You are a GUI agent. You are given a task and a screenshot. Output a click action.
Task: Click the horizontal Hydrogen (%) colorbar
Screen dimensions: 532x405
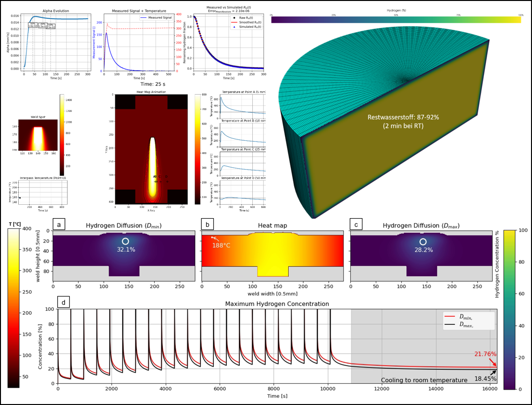[x=396, y=20]
